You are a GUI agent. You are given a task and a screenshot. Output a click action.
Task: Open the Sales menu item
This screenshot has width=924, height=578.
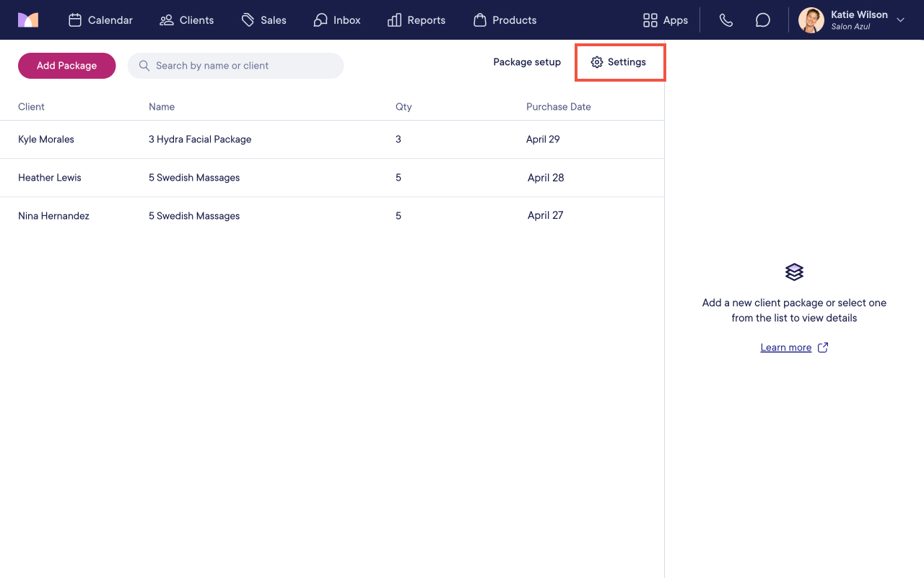(x=264, y=20)
